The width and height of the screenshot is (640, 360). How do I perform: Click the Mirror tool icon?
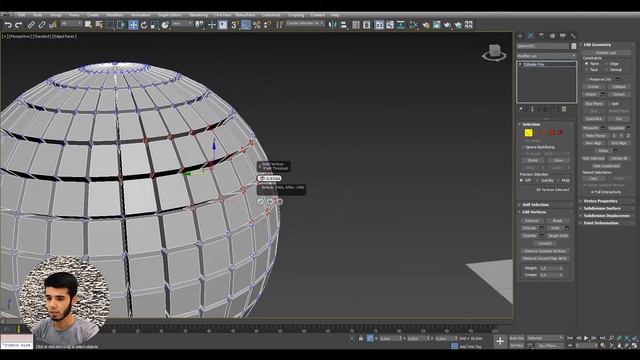333,25
